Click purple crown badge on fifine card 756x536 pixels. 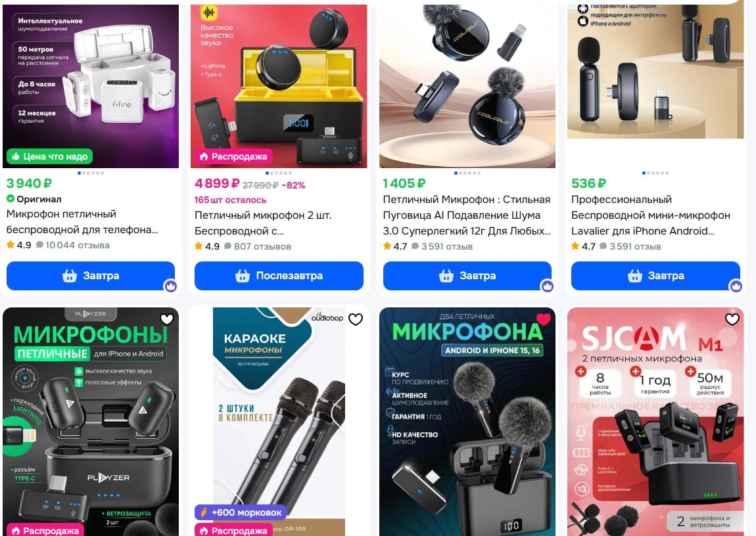point(170,286)
